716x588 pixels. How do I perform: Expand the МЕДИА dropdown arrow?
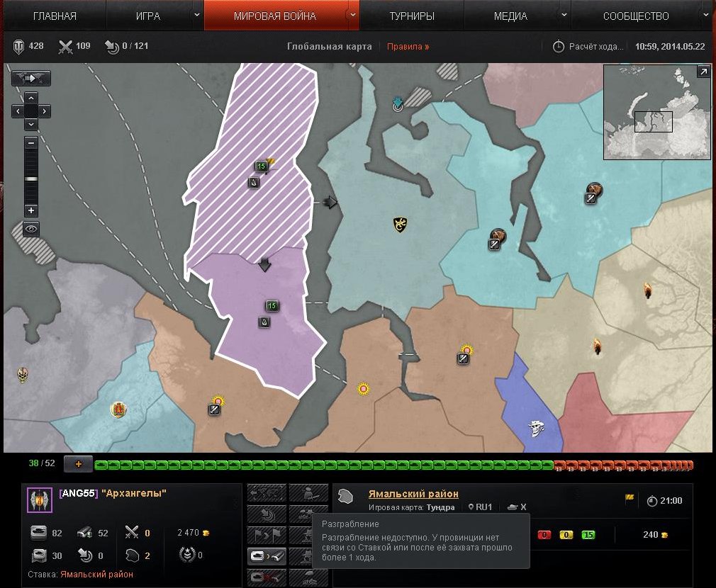[x=564, y=15]
